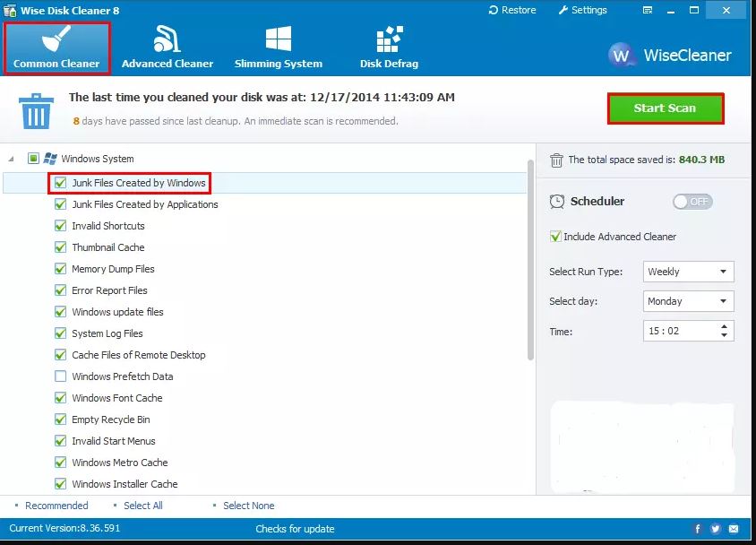Click the Checks for update link
756x545 pixels.
(296, 529)
